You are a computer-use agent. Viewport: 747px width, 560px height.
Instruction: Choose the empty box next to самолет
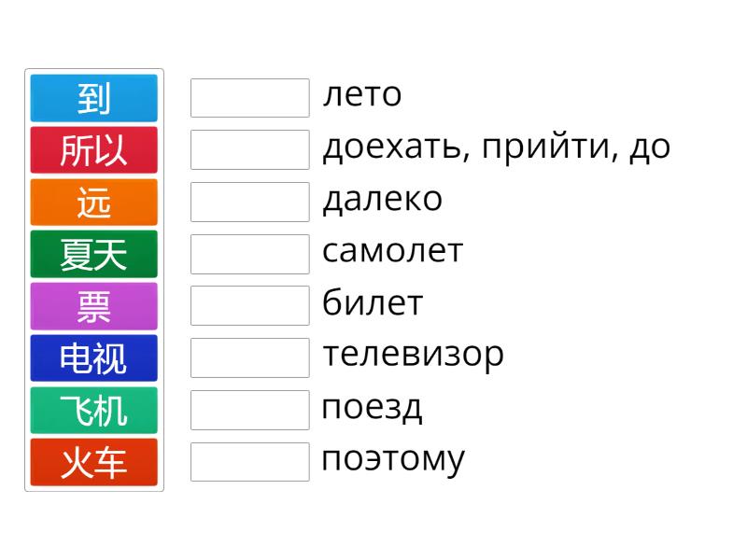point(249,254)
